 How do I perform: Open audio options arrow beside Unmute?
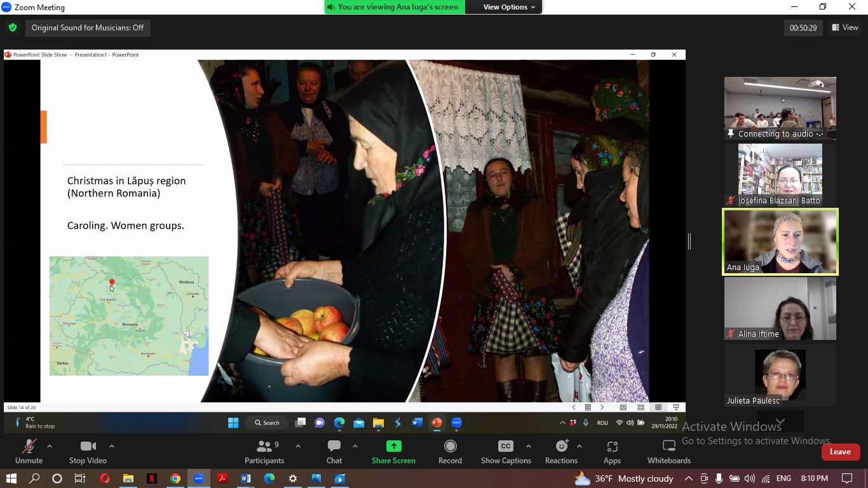(x=50, y=446)
